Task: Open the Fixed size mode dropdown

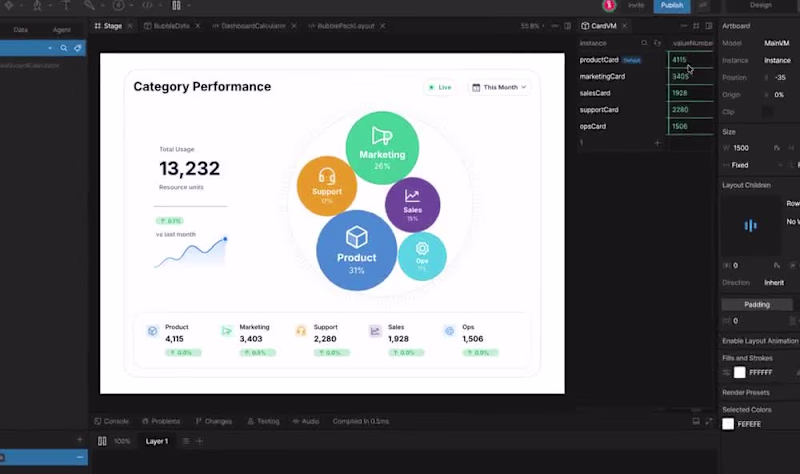Action: (753, 165)
